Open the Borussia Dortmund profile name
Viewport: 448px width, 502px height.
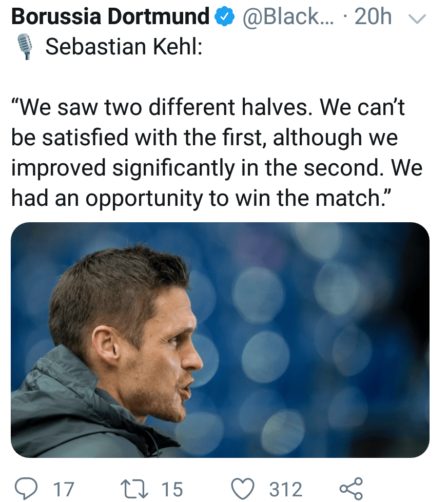110,17
